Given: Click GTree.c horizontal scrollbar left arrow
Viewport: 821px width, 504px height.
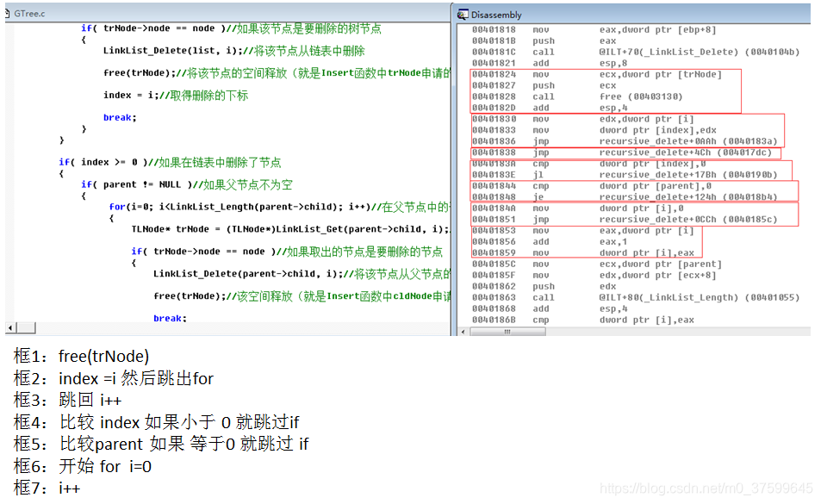Looking at the screenshot, I should pos(10,328).
